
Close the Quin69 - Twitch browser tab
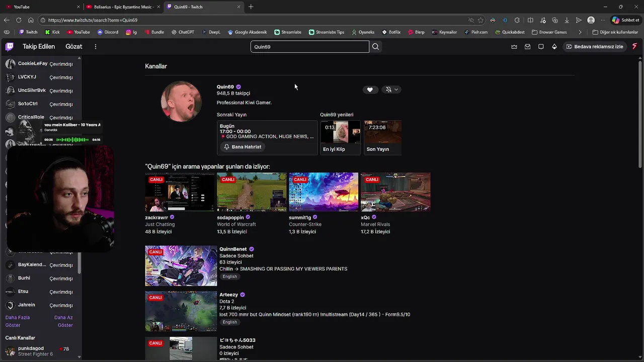pyautogui.click(x=238, y=7)
